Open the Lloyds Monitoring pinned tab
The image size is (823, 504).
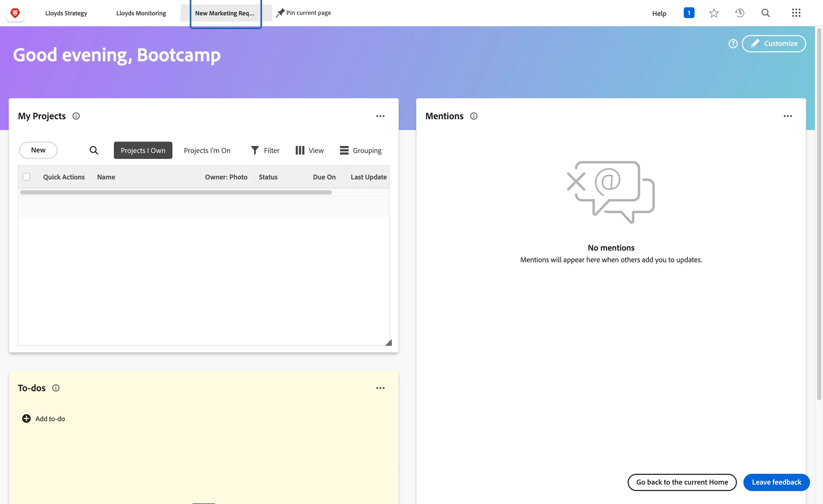click(x=141, y=13)
